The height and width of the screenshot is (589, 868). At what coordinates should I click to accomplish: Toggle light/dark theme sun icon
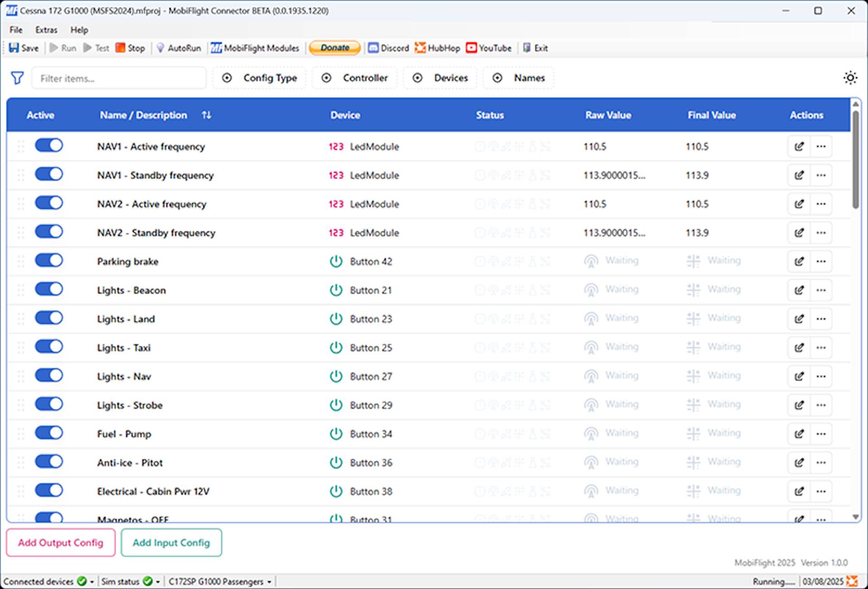tap(850, 78)
